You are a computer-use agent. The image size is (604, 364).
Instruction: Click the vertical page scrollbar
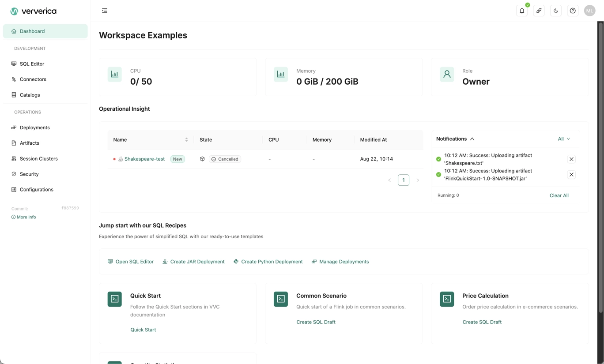(x=600, y=168)
